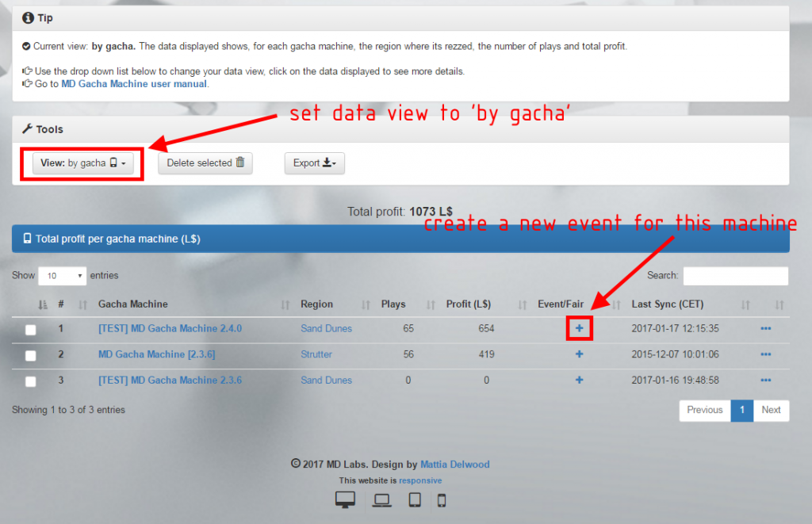The width and height of the screenshot is (812, 524).
Task: Expand the Export dropdown menu
Action: point(315,163)
